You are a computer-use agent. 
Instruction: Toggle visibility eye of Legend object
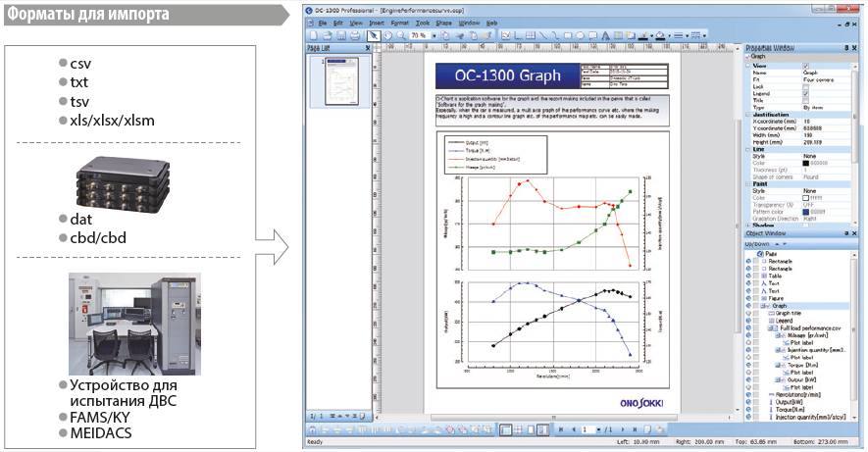[749, 321]
